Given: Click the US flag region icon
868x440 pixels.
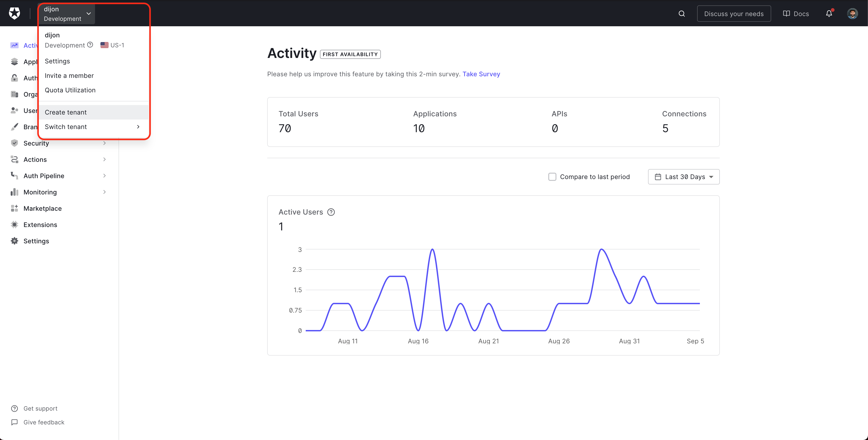Looking at the screenshot, I should click(x=105, y=45).
